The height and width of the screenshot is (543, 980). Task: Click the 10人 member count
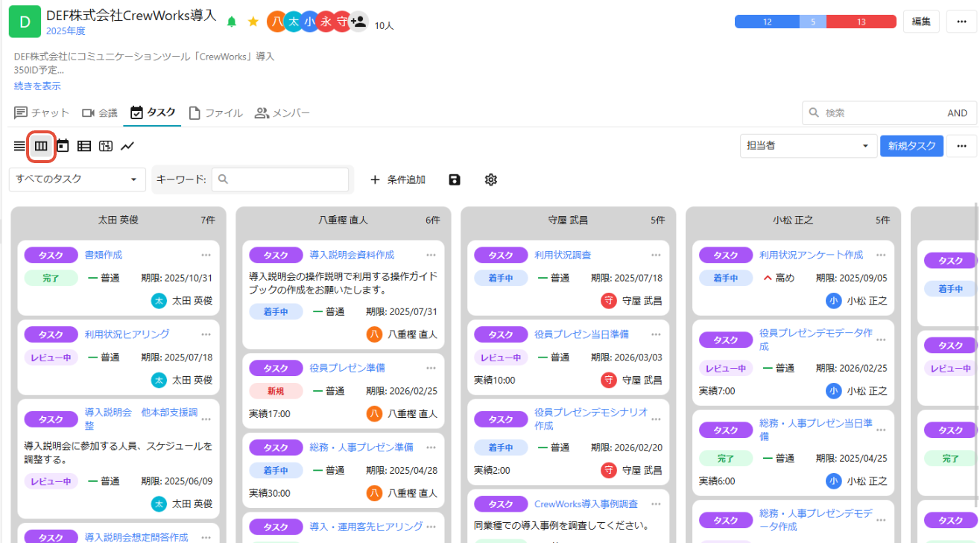[x=384, y=26]
